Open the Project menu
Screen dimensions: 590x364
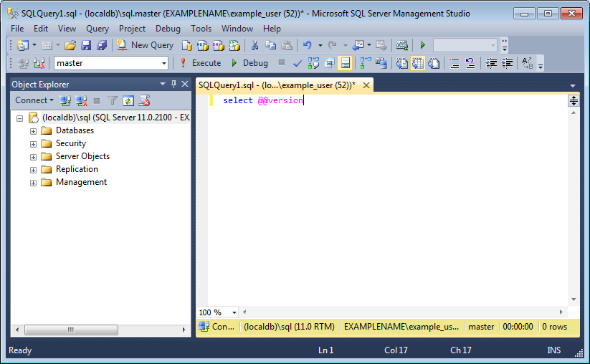pos(132,29)
